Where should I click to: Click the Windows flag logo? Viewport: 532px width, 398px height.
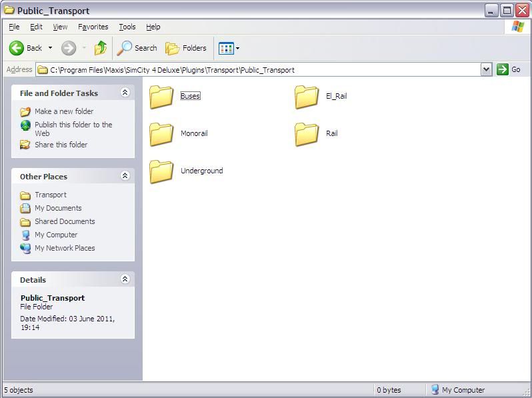pyautogui.click(x=517, y=27)
